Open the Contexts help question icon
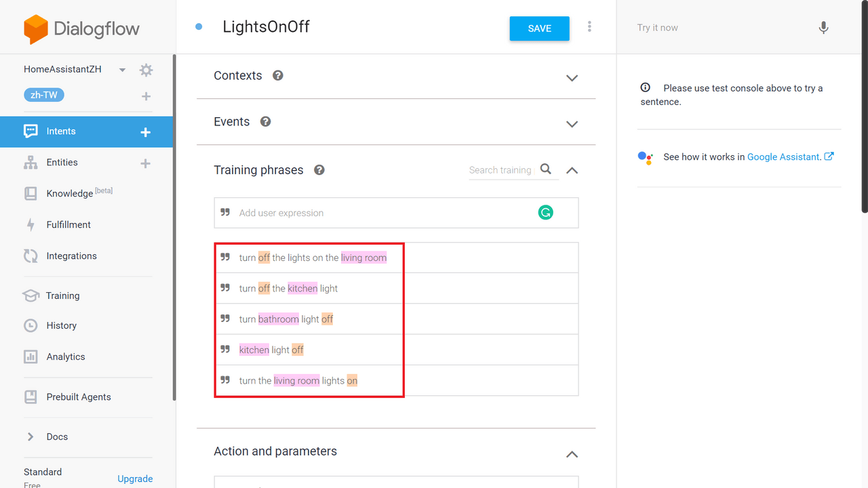Screen dimensions: 868x488 click(x=278, y=75)
